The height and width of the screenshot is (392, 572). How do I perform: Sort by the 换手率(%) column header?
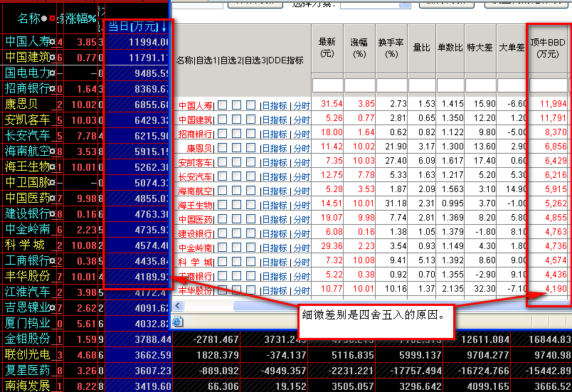pos(391,48)
